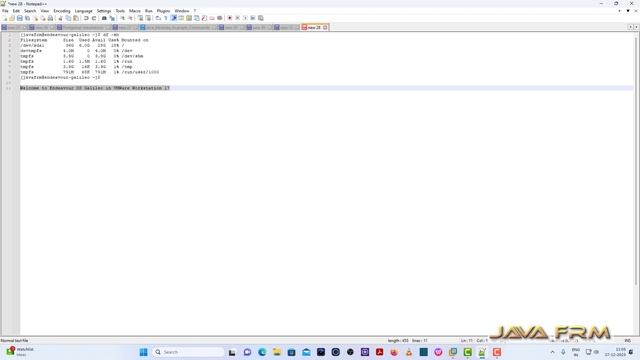Toggle show all characters icon
Viewport: 640px width, 360px height.
click(x=166, y=18)
